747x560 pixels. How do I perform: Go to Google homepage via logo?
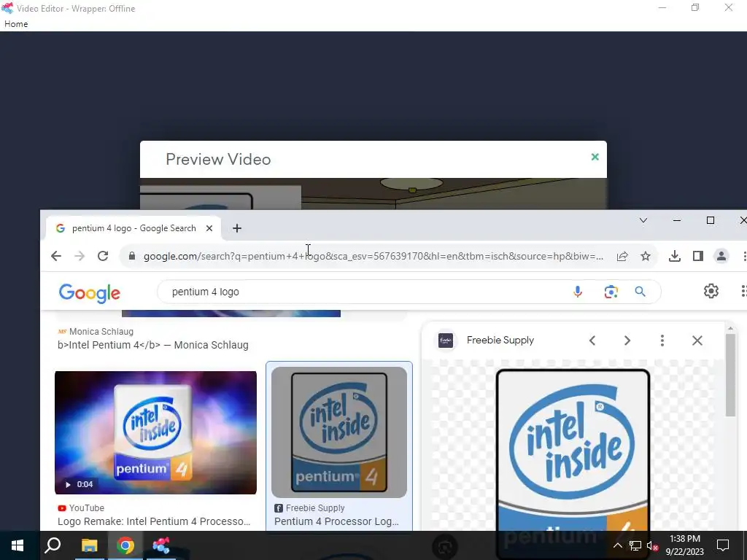pos(90,293)
